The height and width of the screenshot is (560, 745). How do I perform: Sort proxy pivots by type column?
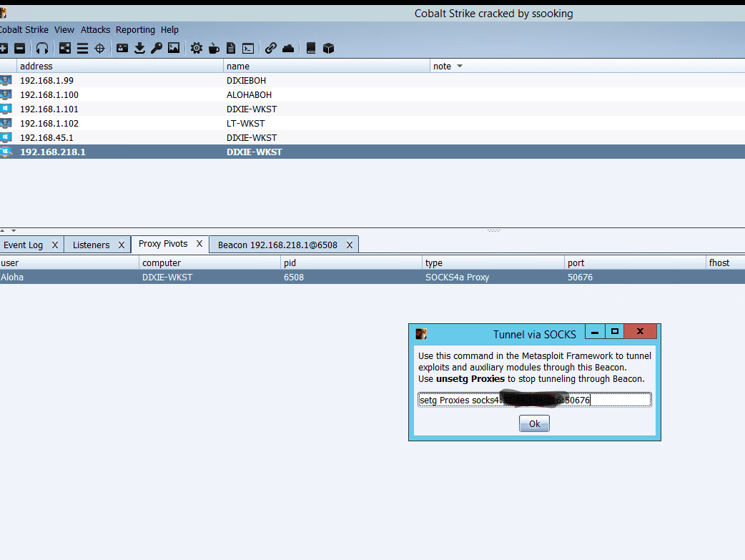point(493,263)
